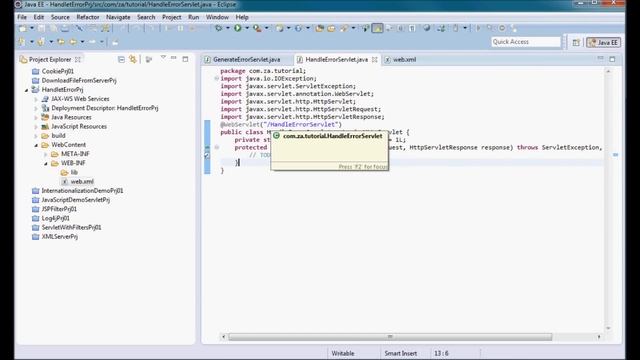Switch to the Java EE perspective button
Viewport: 640px width, 360px height.
click(604, 42)
